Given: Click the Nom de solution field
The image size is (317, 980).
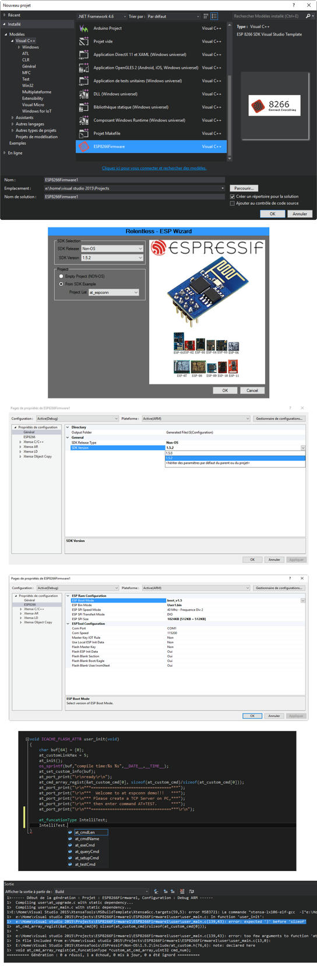Looking at the screenshot, I should point(134,197).
